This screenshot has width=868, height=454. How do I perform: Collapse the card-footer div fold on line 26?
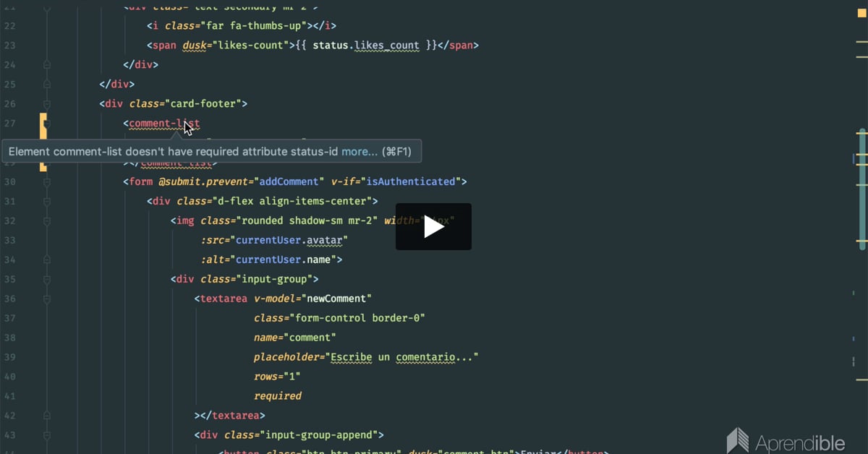[x=47, y=103]
